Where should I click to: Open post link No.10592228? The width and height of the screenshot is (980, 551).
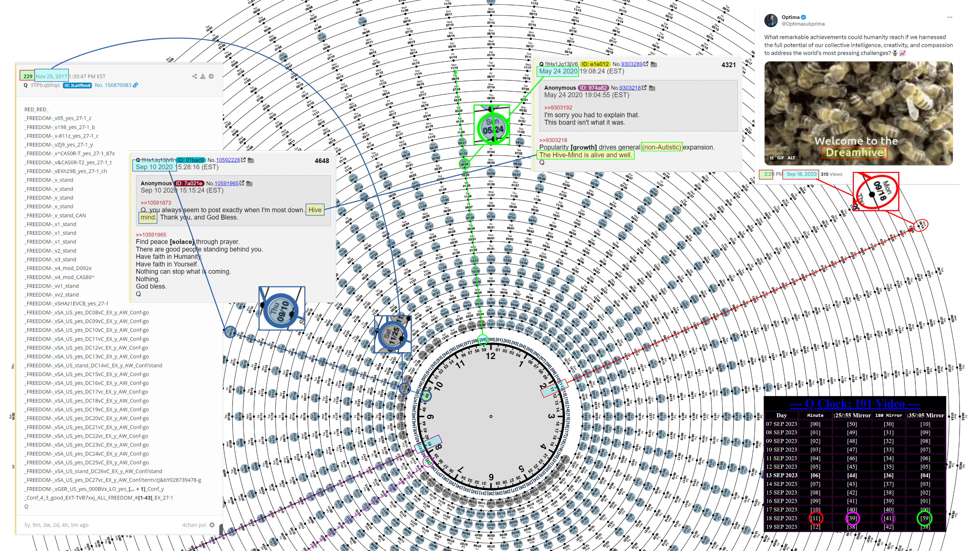tap(228, 160)
